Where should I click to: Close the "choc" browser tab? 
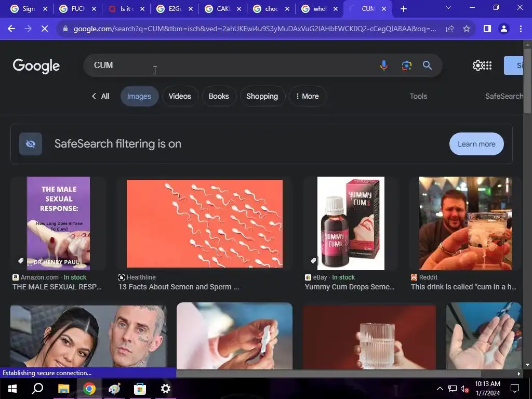tap(287, 9)
